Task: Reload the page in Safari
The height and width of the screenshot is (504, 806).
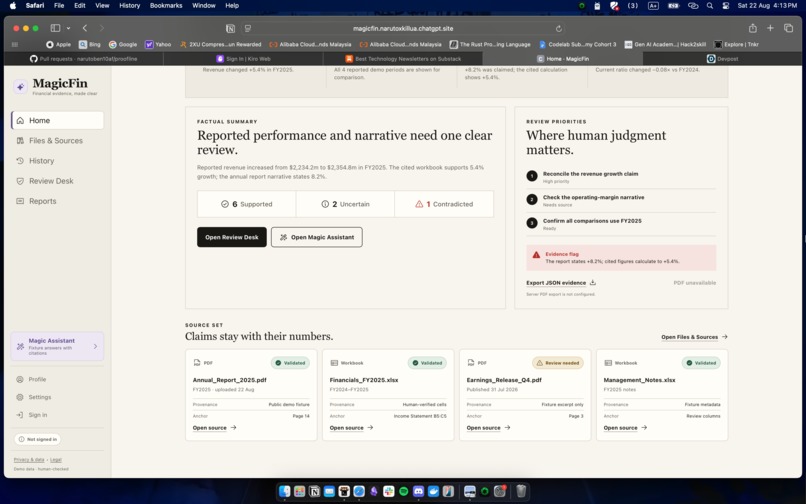Action: coord(559,29)
